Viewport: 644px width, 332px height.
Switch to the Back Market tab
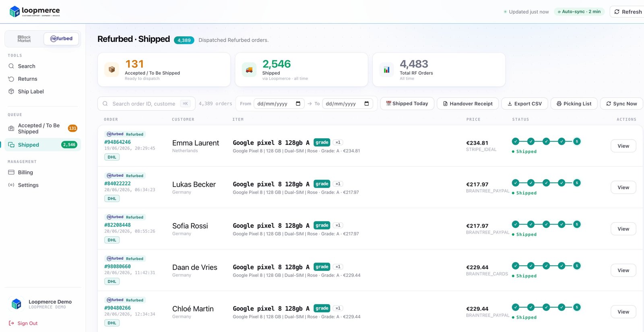24,39
